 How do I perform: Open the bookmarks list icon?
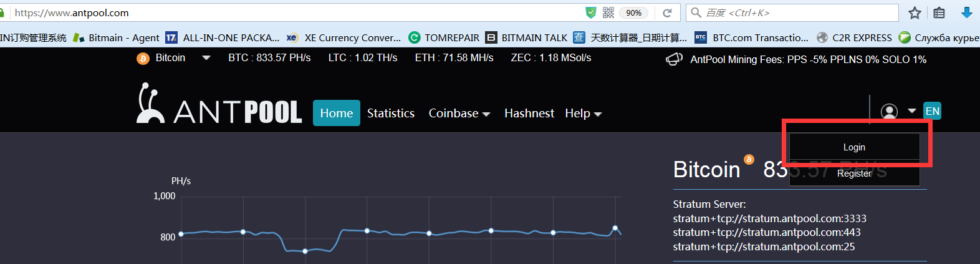[x=939, y=13]
